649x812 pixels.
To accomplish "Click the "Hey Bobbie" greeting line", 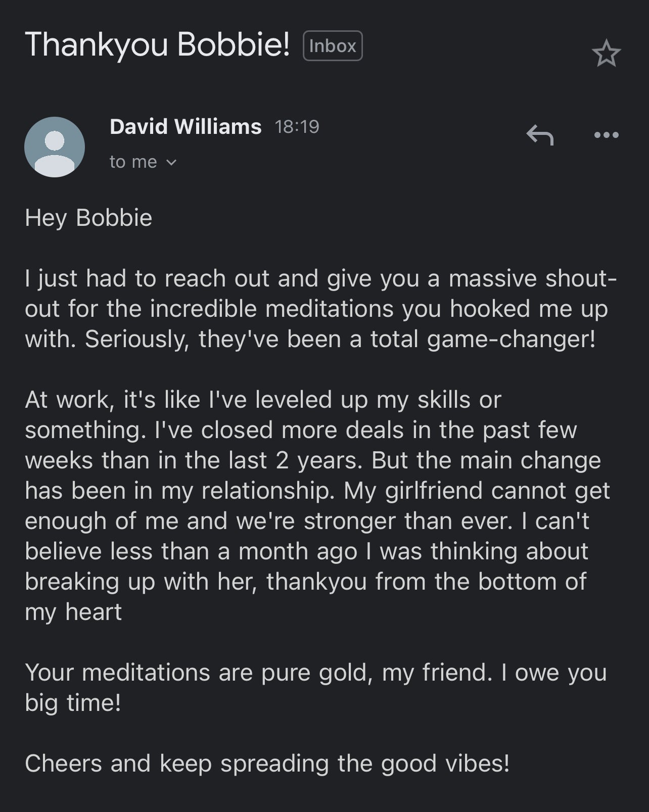I will (x=88, y=218).
